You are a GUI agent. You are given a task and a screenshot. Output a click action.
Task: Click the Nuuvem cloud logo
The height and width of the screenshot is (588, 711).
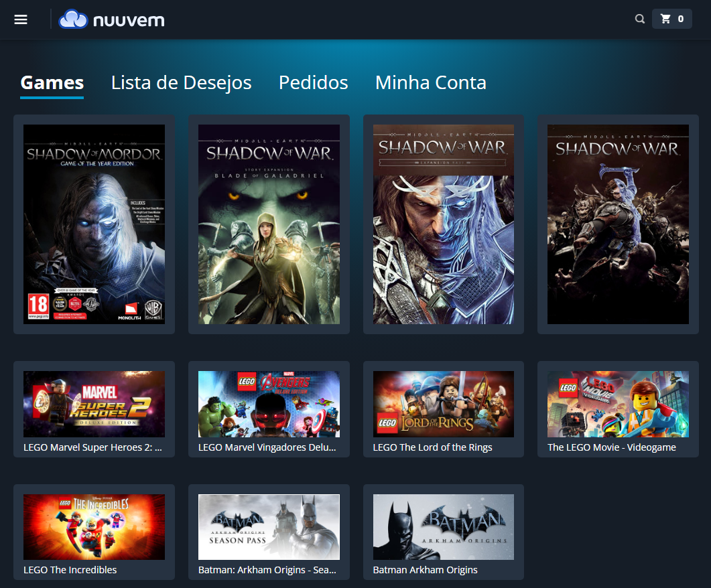click(x=111, y=19)
